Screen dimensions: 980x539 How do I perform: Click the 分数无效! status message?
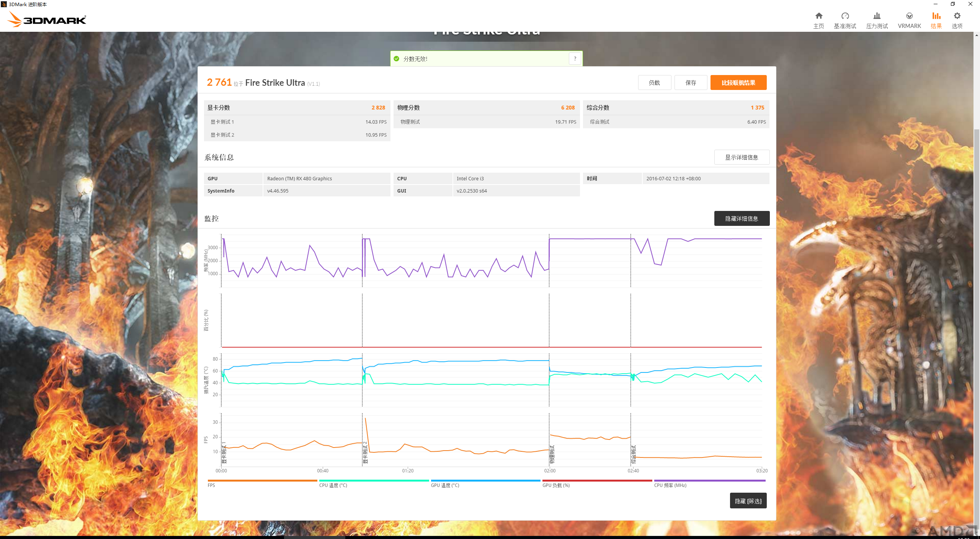[415, 59]
